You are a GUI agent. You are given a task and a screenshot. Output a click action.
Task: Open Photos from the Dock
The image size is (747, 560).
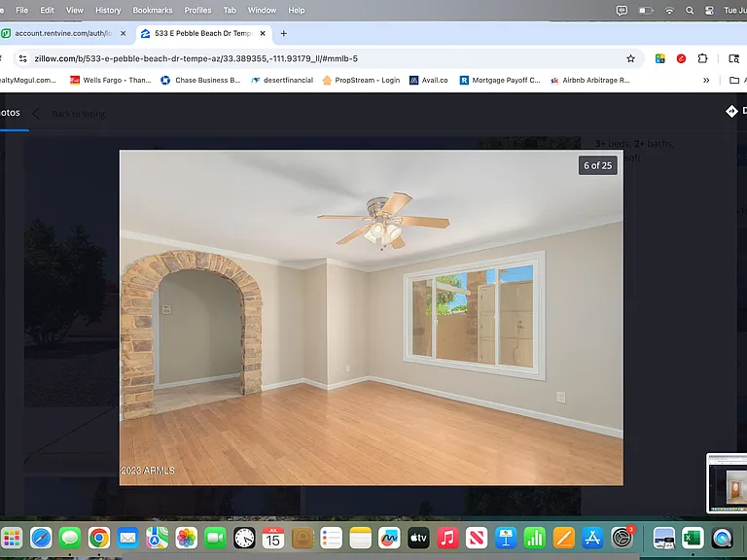click(x=187, y=539)
